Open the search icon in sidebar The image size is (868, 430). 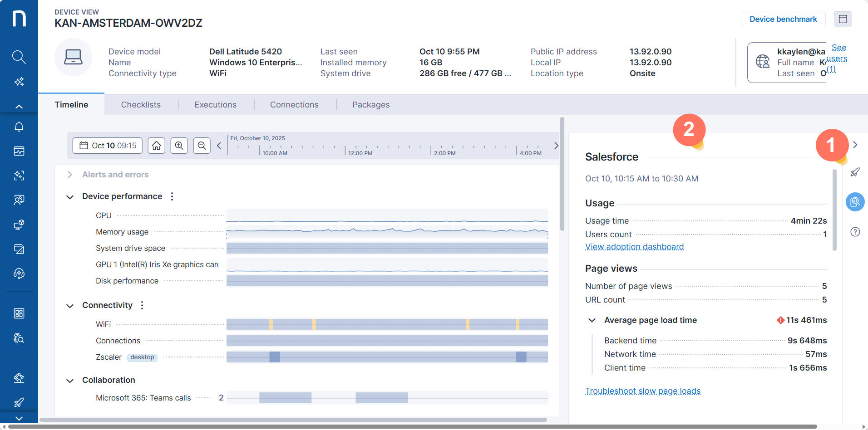(19, 57)
